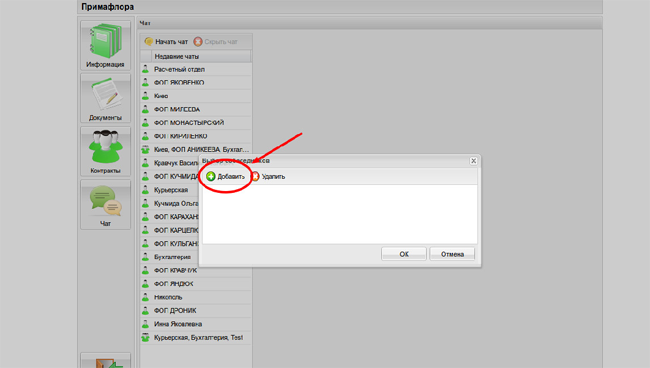The image size is (650, 368).
Task: Open the Информация section icon
Action: click(105, 46)
